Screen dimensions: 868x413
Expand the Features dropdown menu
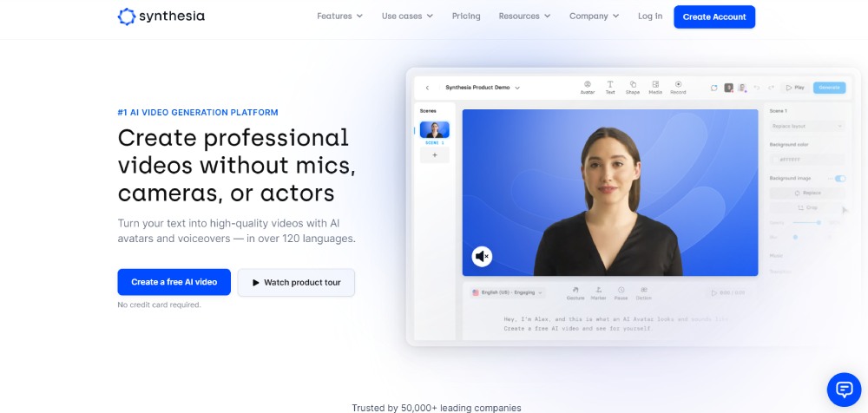coord(340,16)
